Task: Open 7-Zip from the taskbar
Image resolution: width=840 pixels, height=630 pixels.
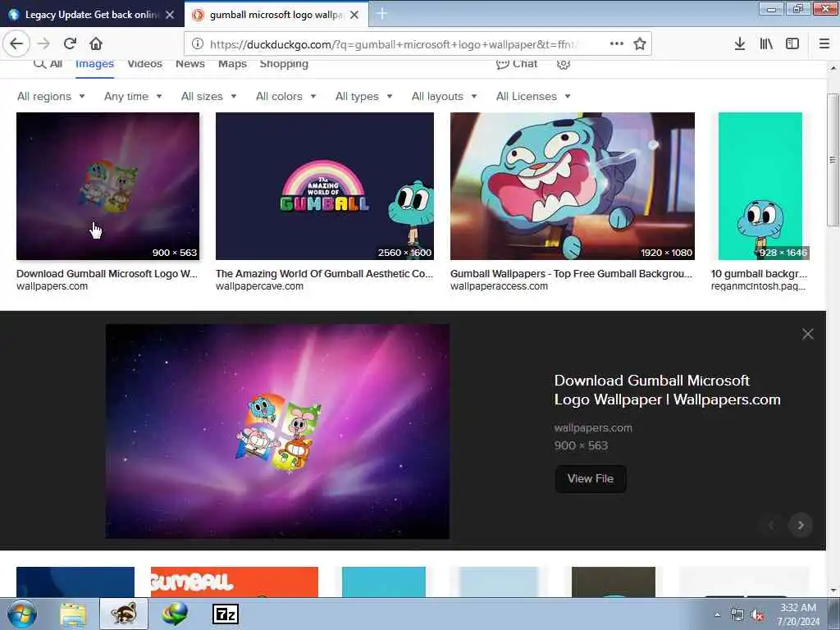Action: coord(226,614)
